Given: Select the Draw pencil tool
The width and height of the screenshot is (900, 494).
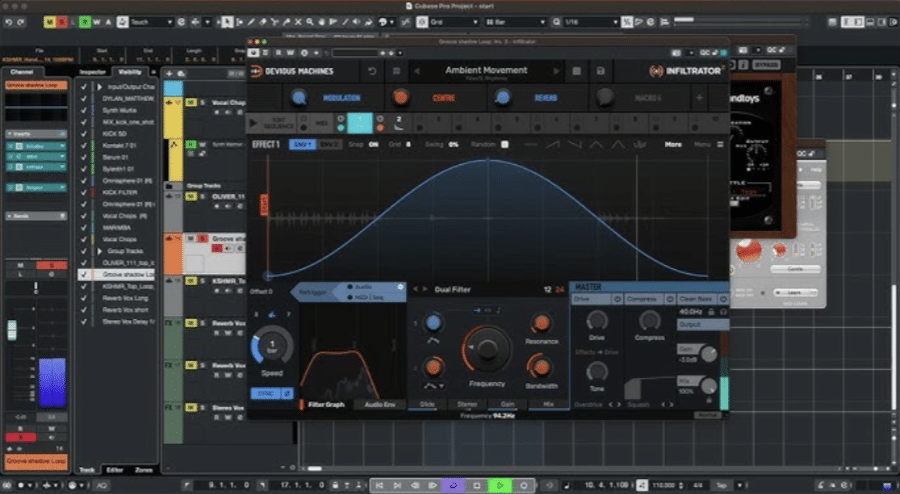Looking at the screenshot, I should [251, 22].
